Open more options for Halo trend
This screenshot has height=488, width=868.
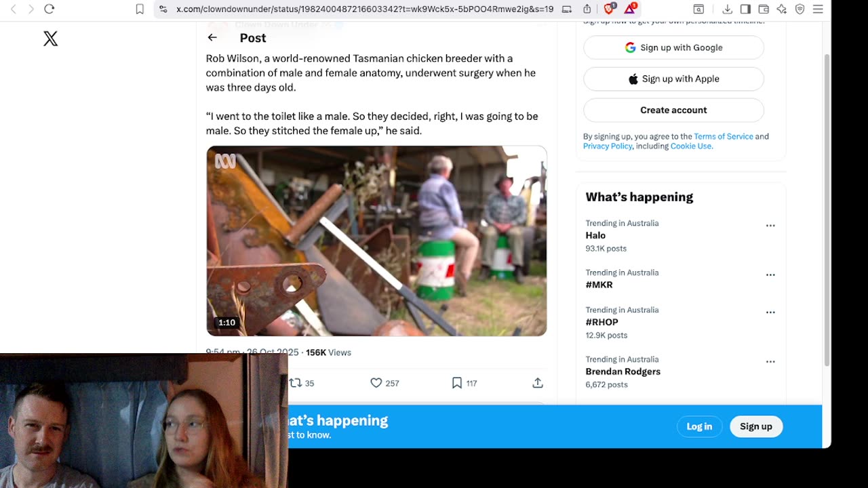(770, 226)
